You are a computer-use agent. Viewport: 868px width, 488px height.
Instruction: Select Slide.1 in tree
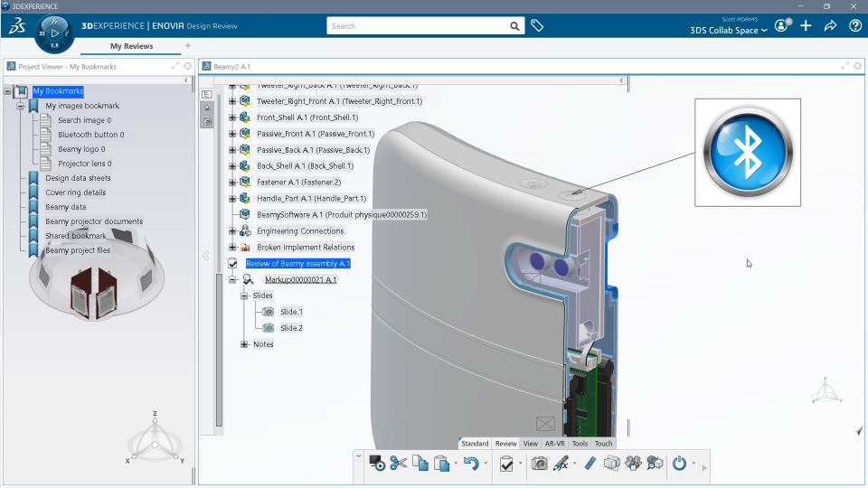[x=291, y=312]
